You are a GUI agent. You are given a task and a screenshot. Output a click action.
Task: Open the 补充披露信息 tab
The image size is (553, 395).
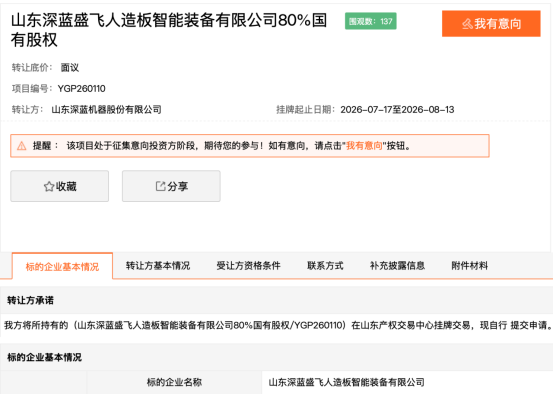click(x=397, y=266)
